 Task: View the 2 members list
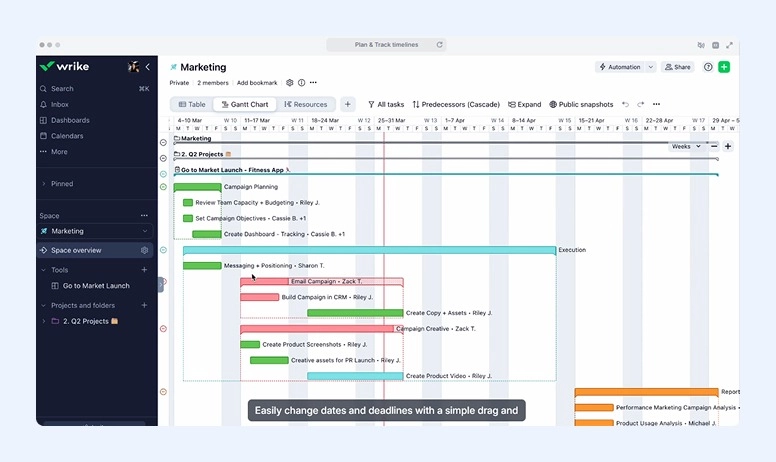point(213,83)
